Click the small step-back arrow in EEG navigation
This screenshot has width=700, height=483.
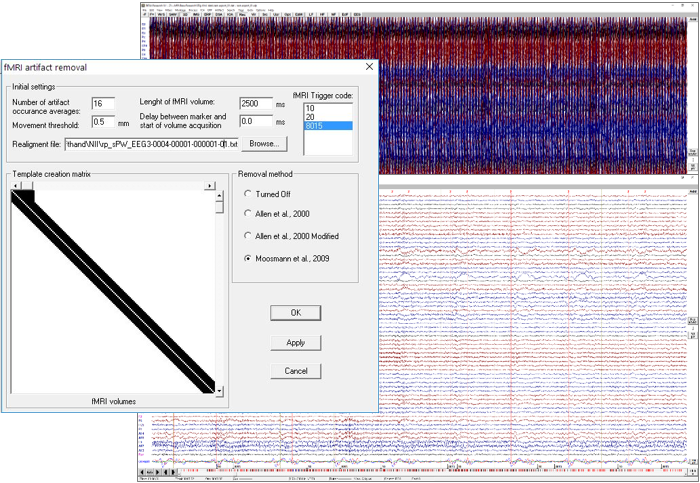166,472
